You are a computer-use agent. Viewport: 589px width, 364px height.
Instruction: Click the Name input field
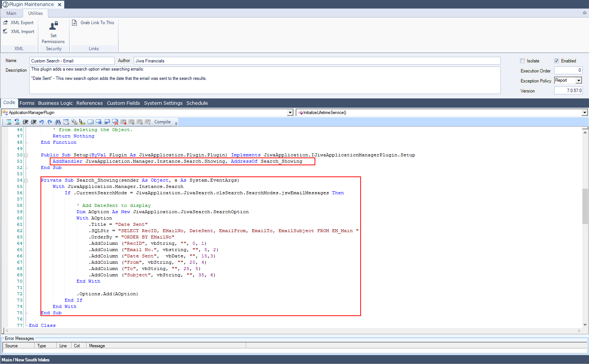pos(72,61)
